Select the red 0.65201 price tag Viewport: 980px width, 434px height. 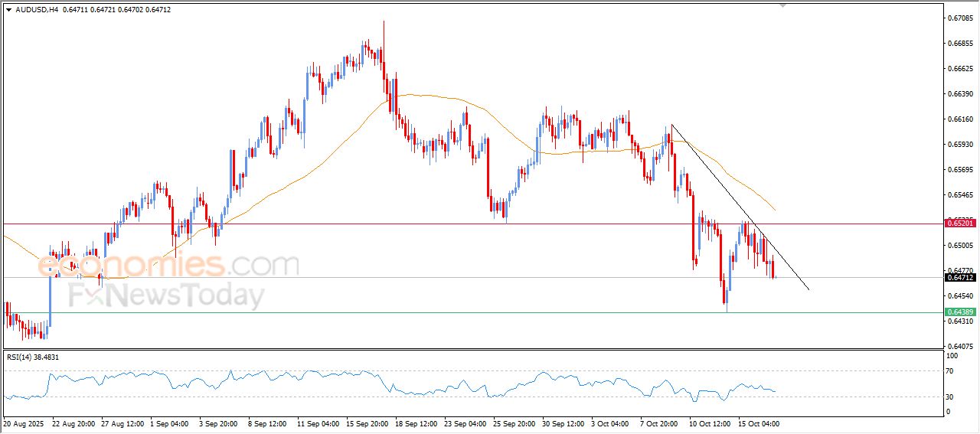click(x=960, y=223)
